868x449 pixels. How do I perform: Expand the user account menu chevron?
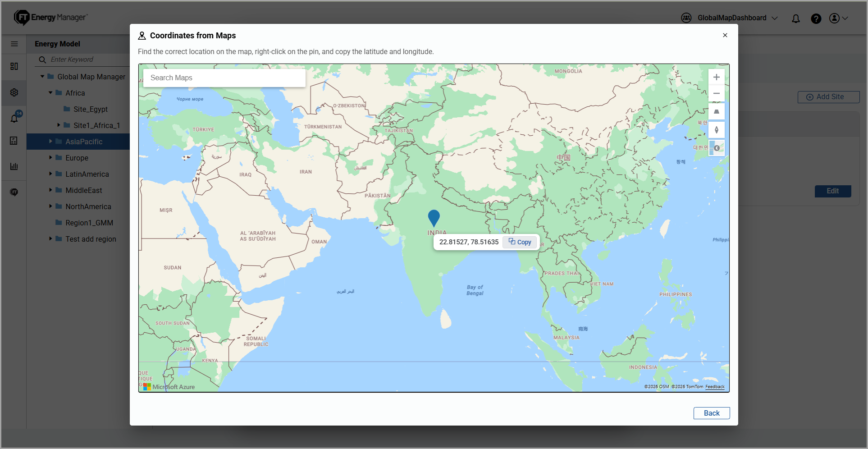click(x=845, y=18)
